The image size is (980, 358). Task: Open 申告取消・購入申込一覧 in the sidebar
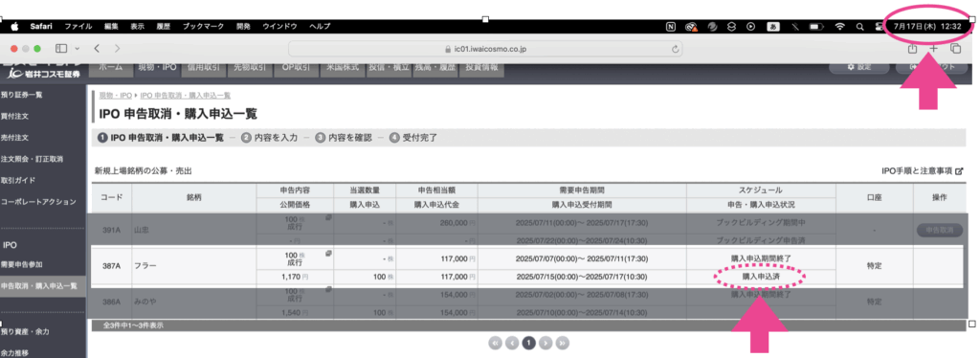point(38,286)
